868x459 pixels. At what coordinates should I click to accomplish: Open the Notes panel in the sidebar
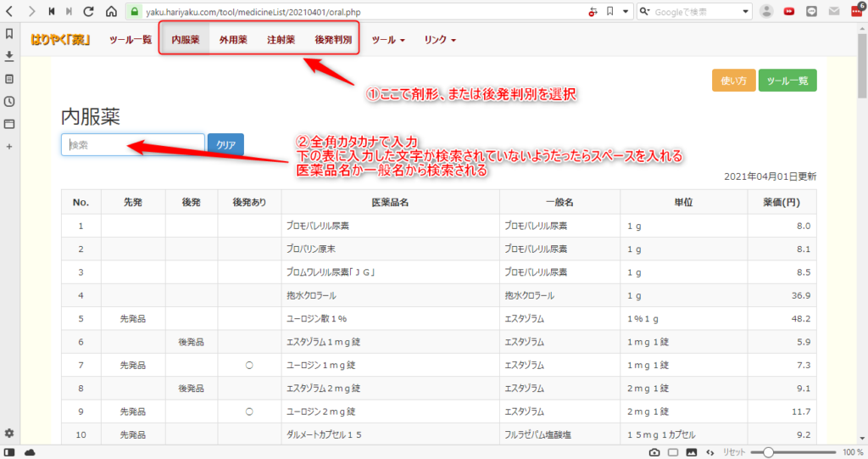(x=9, y=79)
